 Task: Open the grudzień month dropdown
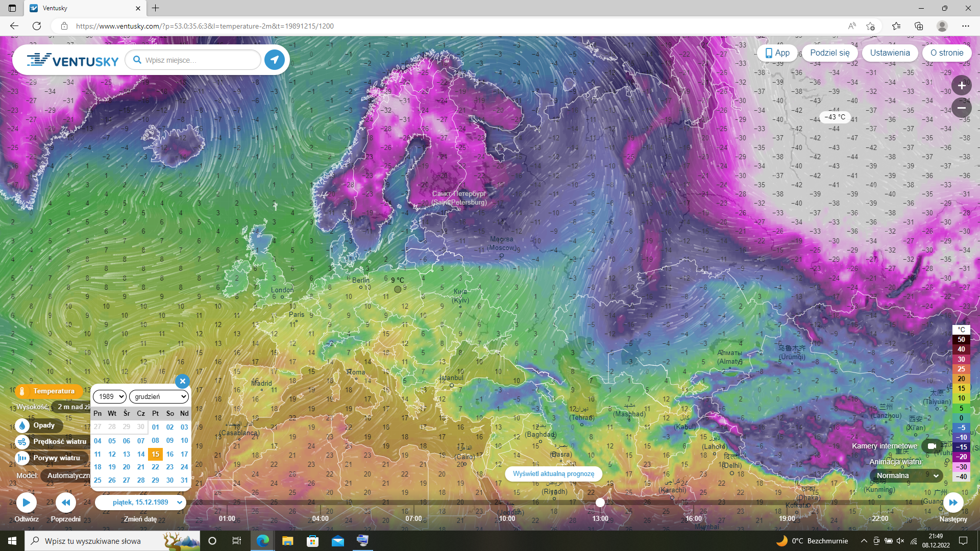point(159,396)
